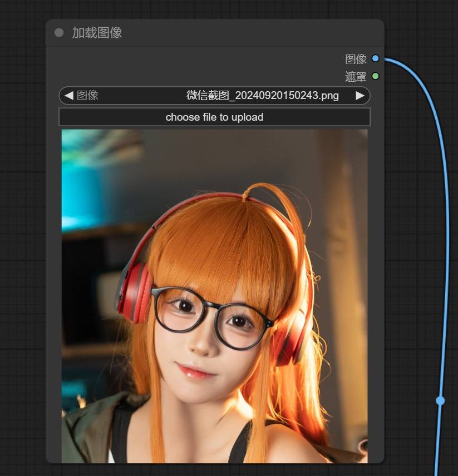Click the blue 图像 output port

375,58
